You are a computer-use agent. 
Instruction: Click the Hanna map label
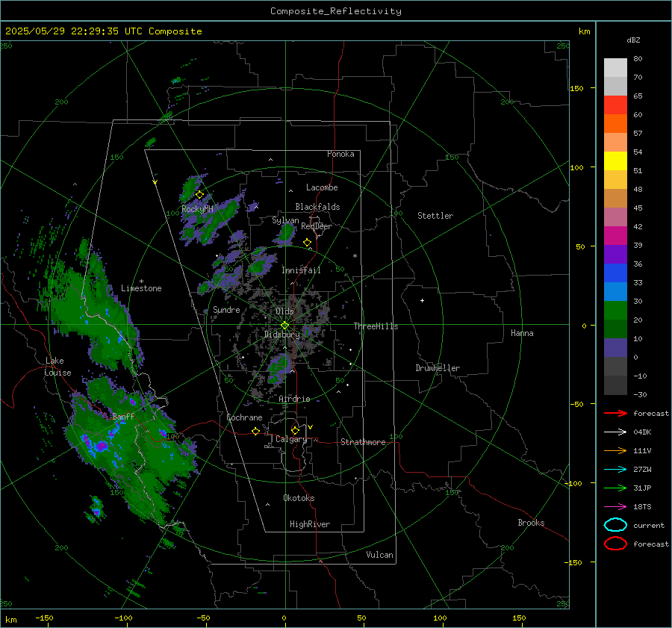coord(522,333)
